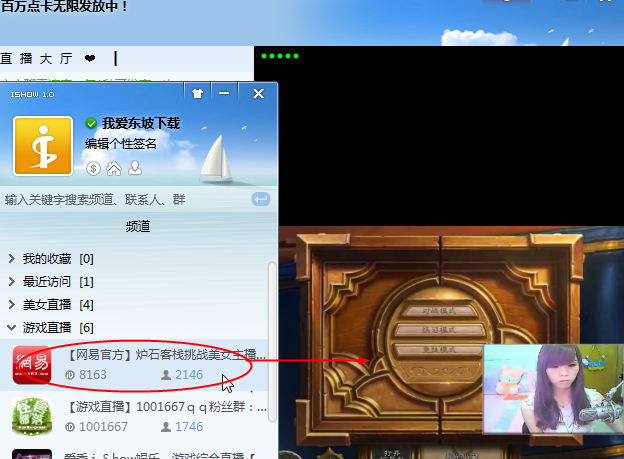Image resolution: width=624 pixels, height=459 pixels.
Task: Open the 网易 red channel logo
Action: (32, 365)
